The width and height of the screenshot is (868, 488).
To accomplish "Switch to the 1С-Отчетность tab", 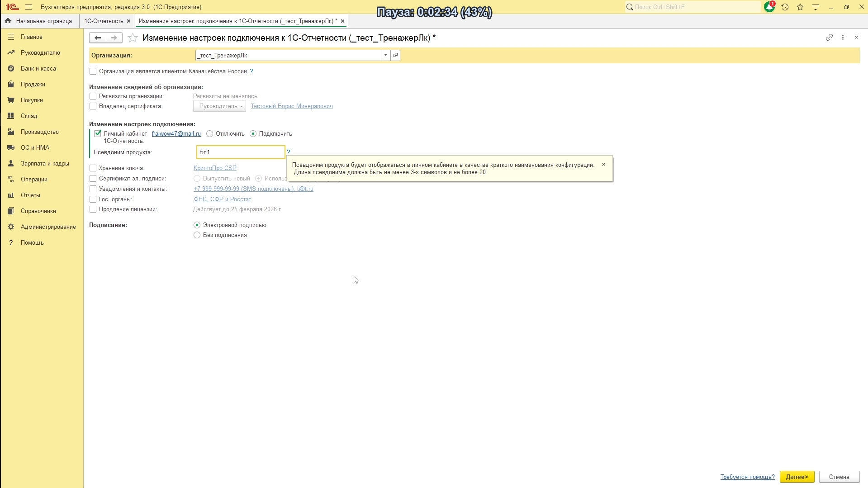I will (x=104, y=21).
